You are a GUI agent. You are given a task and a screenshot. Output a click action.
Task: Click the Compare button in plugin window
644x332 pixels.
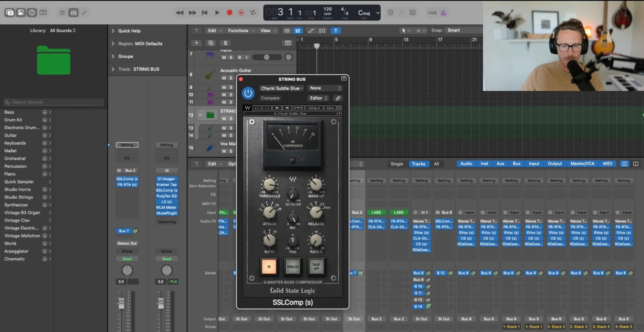point(270,98)
